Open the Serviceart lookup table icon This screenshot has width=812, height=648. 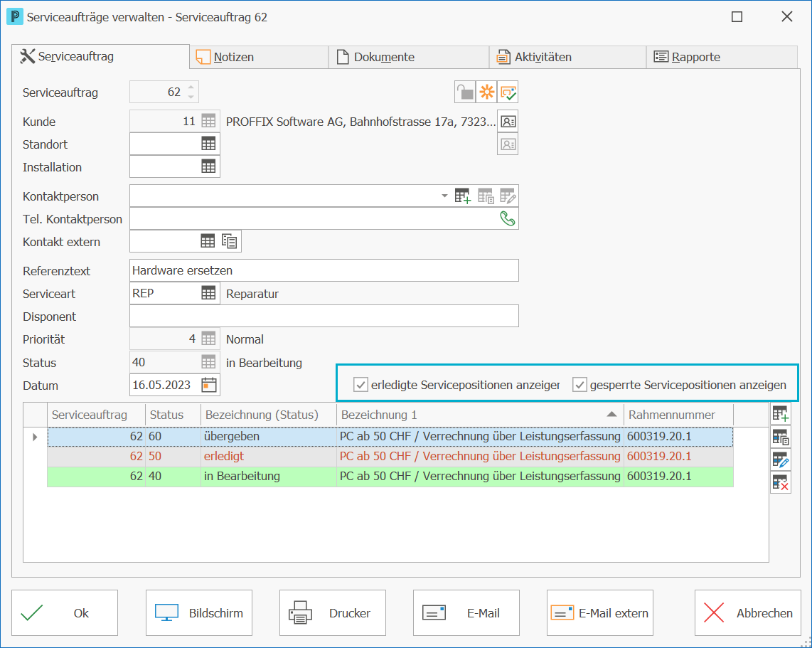tap(208, 293)
